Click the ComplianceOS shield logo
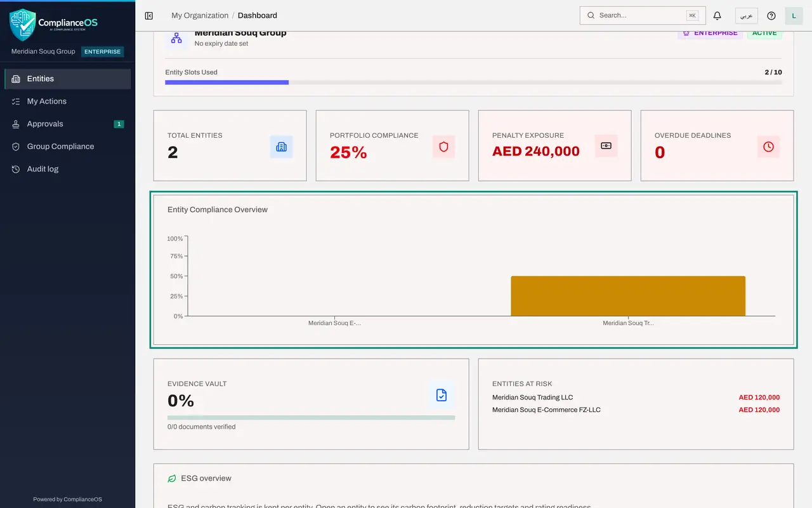The height and width of the screenshot is (508, 812). point(22,25)
